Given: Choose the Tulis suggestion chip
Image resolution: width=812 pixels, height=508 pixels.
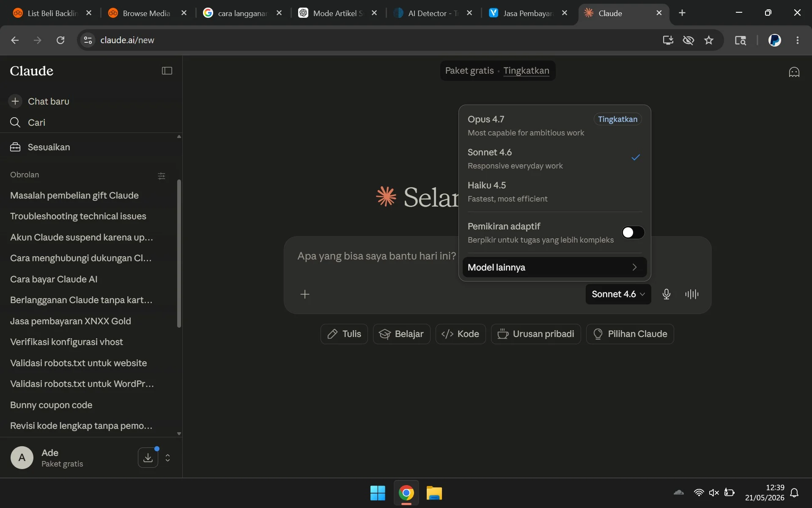Looking at the screenshot, I should coord(344,334).
